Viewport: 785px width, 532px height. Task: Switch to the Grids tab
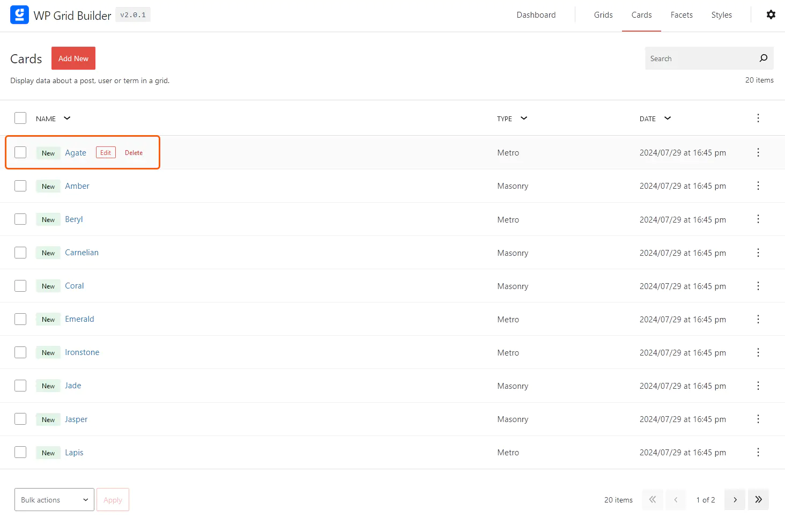tap(603, 14)
